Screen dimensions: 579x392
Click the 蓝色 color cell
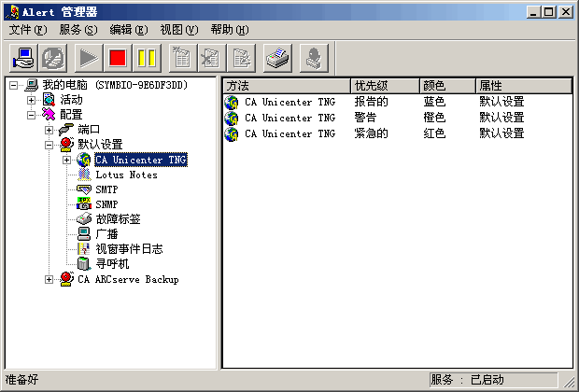click(x=434, y=102)
